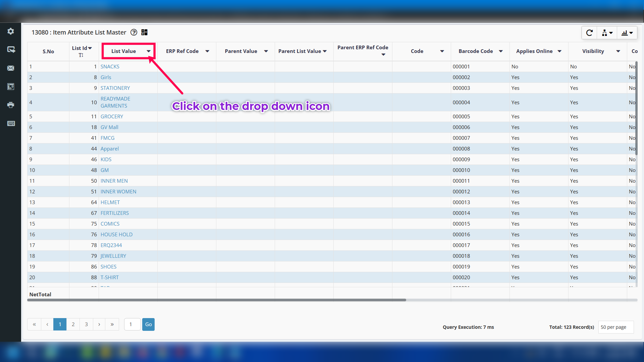Expand the List Value column dropdown

[149, 51]
